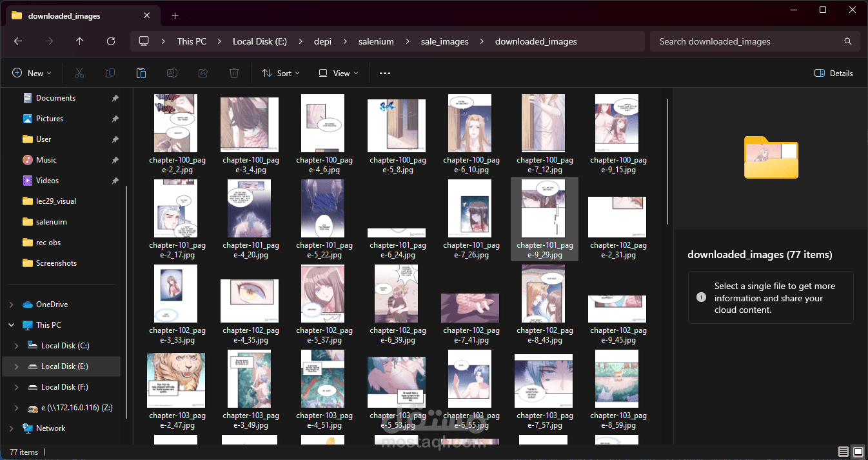This screenshot has height=460, width=868.
Task: Go up one level with the up arrow
Action: [x=79, y=41]
